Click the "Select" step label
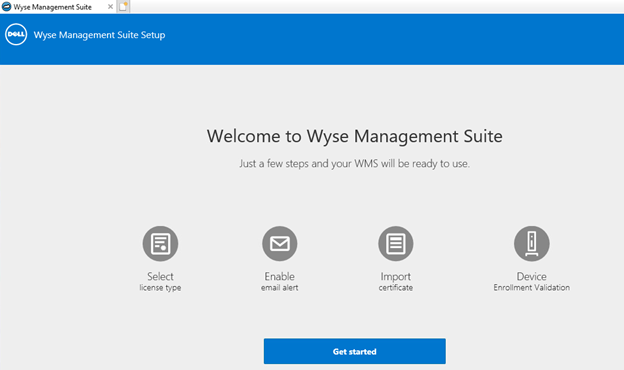Viewport: 624px width, 370px height. click(160, 276)
